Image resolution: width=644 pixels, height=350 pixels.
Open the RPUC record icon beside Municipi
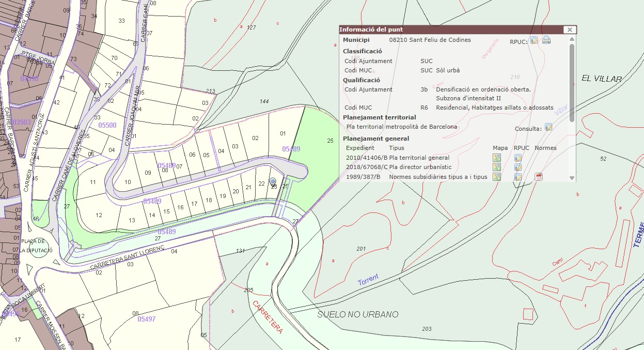pyautogui.click(x=534, y=40)
